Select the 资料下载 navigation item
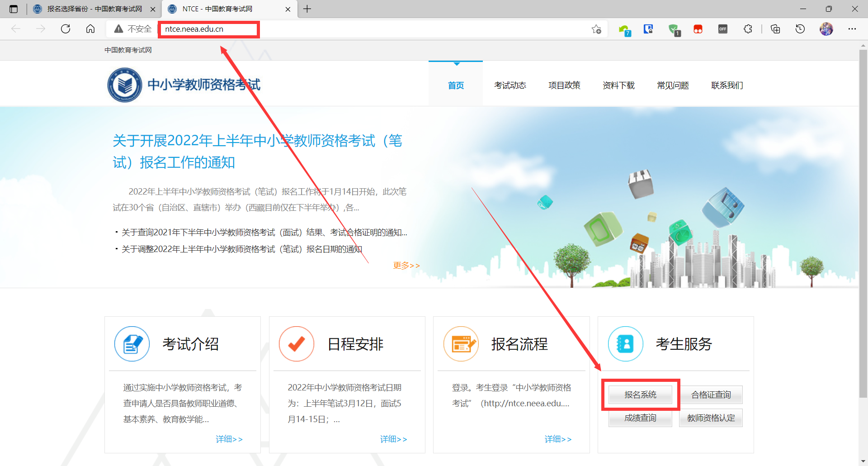The height and width of the screenshot is (466, 868). coord(618,86)
